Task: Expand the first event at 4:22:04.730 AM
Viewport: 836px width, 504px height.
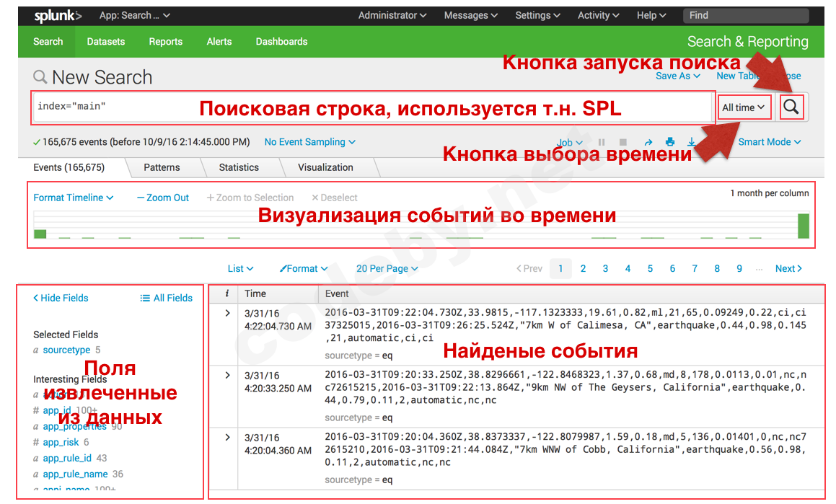Action: click(227, 313)
